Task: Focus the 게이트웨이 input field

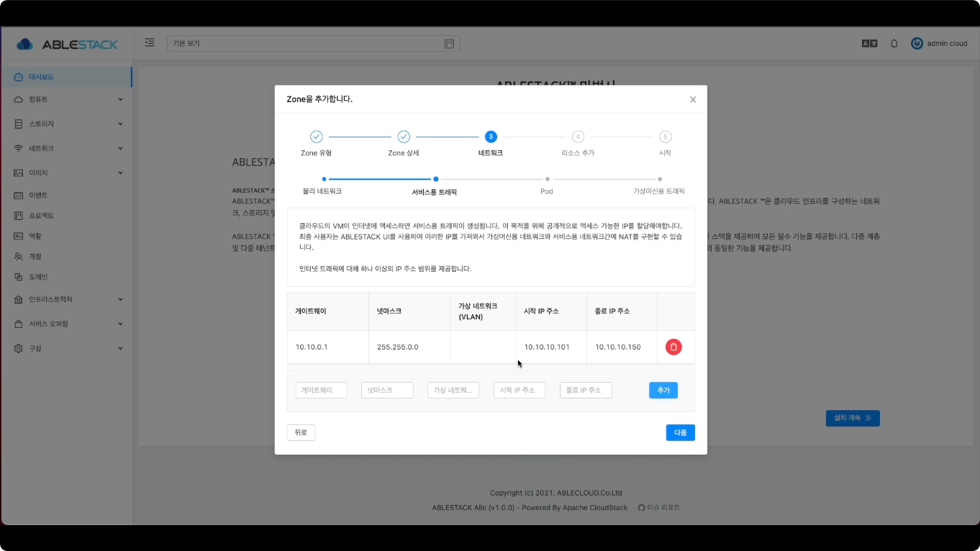Action: pyautogui.click(x=322, y=390)
